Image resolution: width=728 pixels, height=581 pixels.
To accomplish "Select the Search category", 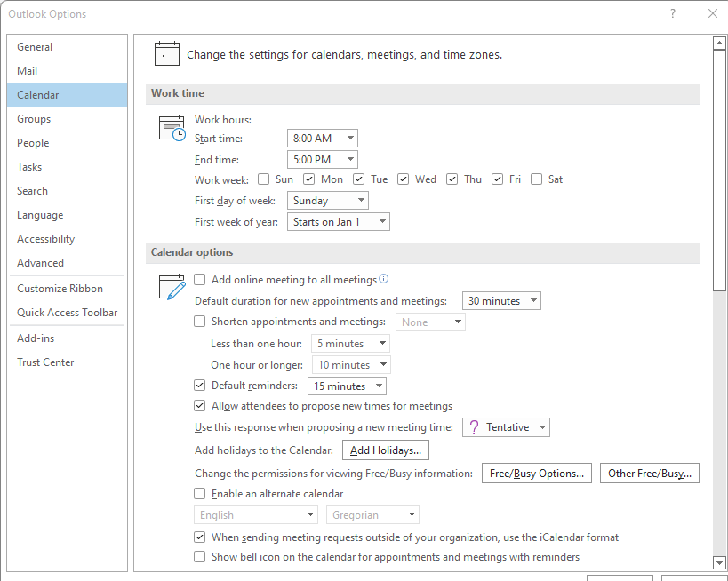I will (68, 191).
